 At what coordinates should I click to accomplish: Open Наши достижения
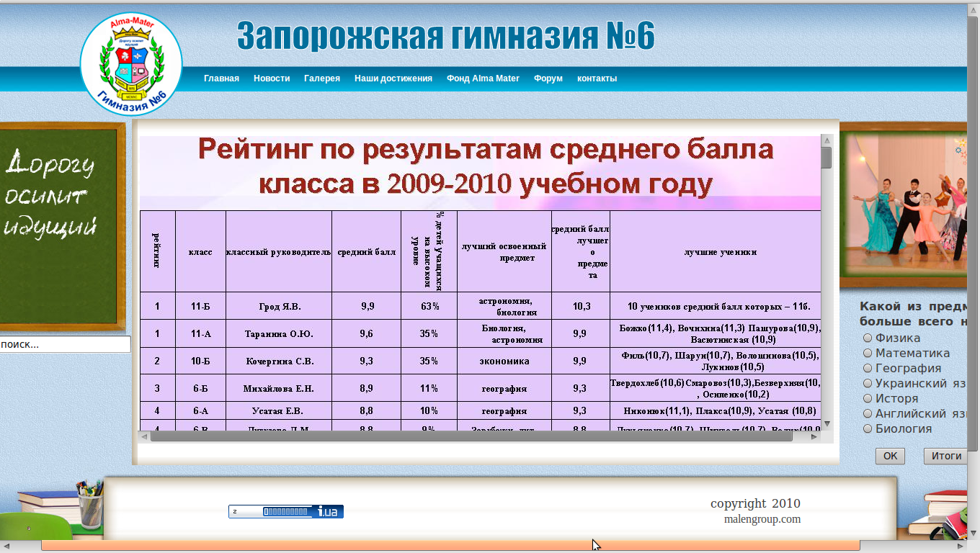pyautogui.click(x=393, y=78)
